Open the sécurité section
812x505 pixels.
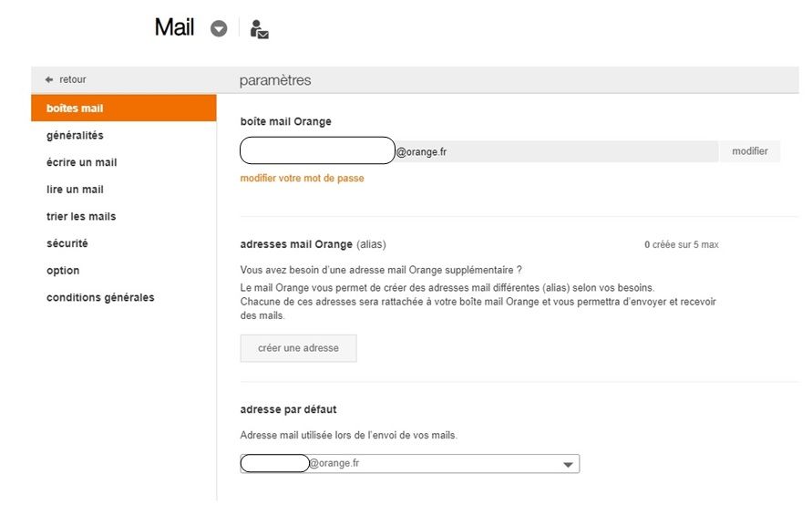67,243
